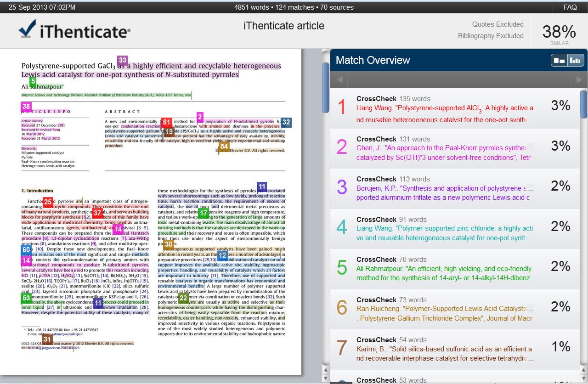Switch to Match Overview view mode button
This screenshot has width=588, height=384.
coord(560,60)
